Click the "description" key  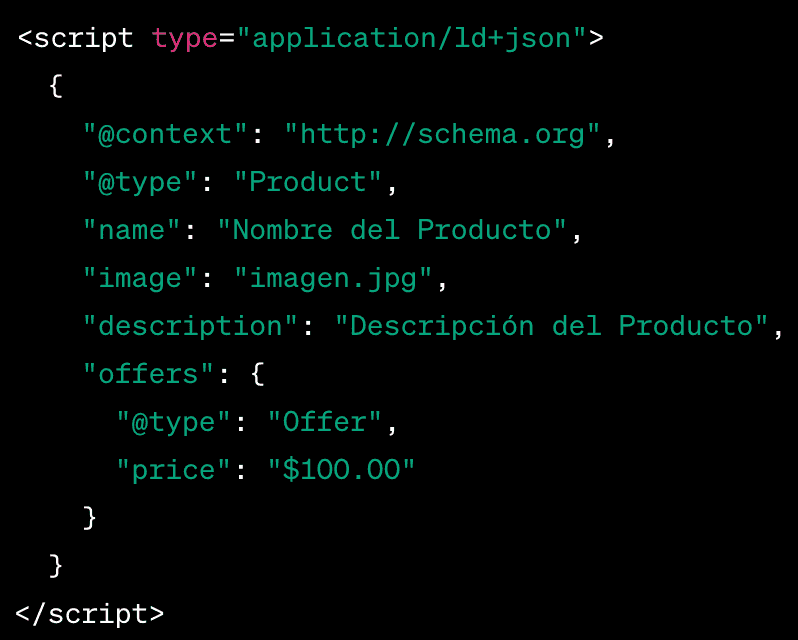pyautogui.click(x=190, y=326)
